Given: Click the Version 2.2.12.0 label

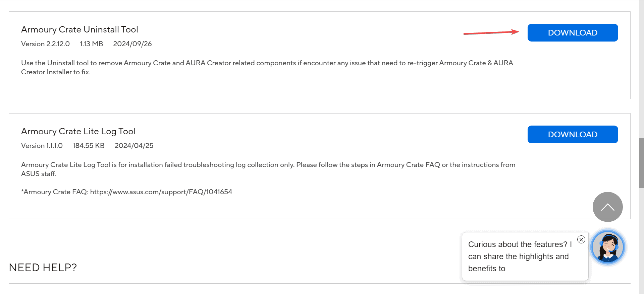Looking at the screenshot, I should click(x=45, y=44).
